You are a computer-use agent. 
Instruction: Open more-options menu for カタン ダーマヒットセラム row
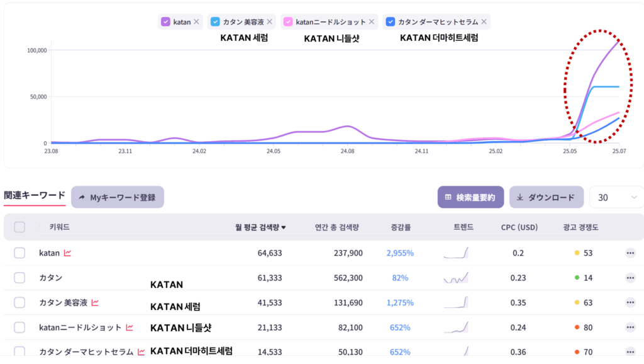point(630,351)
